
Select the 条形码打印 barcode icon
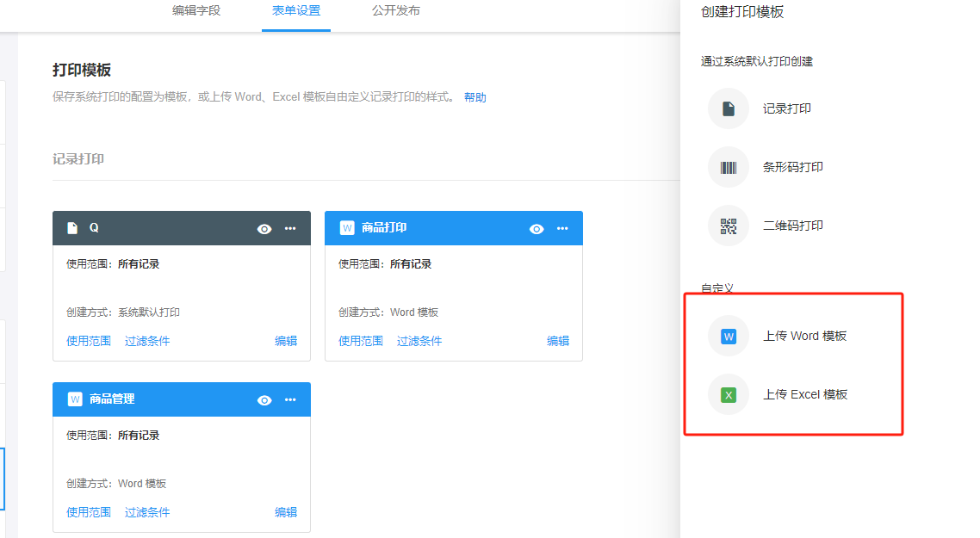[x=729, y=168]
